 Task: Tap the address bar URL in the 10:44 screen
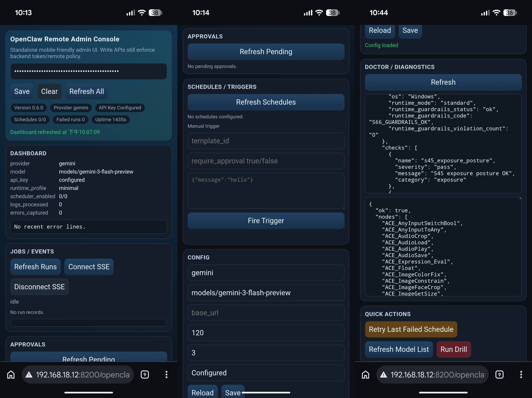pyautogui.click(x=438, y=374)
